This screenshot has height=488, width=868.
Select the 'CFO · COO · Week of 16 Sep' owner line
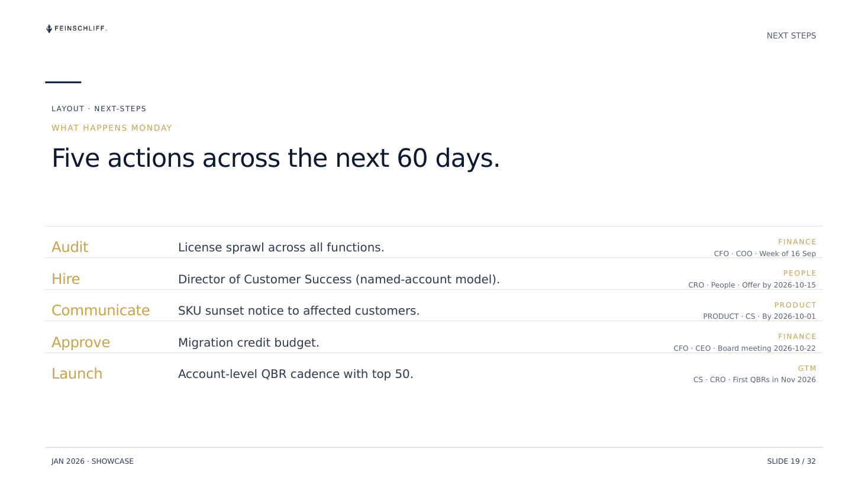tap(764, 254)
